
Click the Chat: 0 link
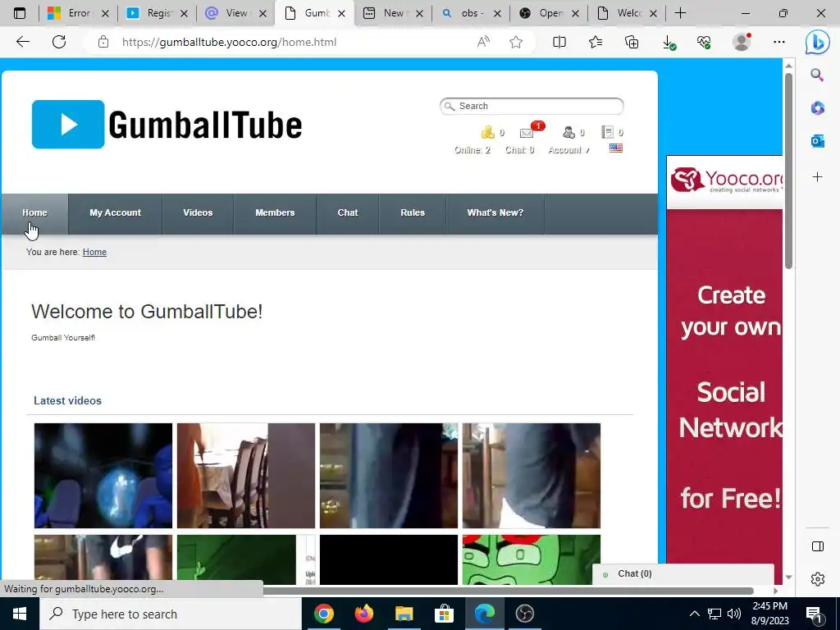pyautogui.click(x=519, y=150)
